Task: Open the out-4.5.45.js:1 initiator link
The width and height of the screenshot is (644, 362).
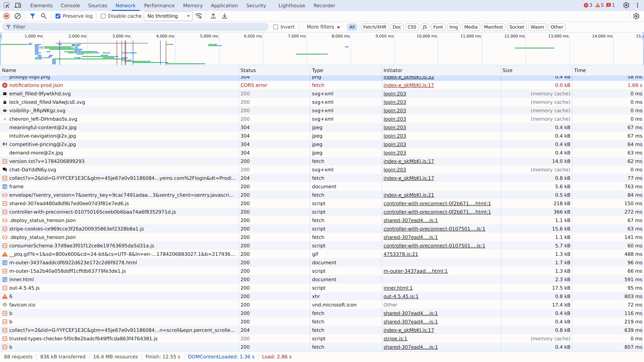Action: click(x=401, y=296)
